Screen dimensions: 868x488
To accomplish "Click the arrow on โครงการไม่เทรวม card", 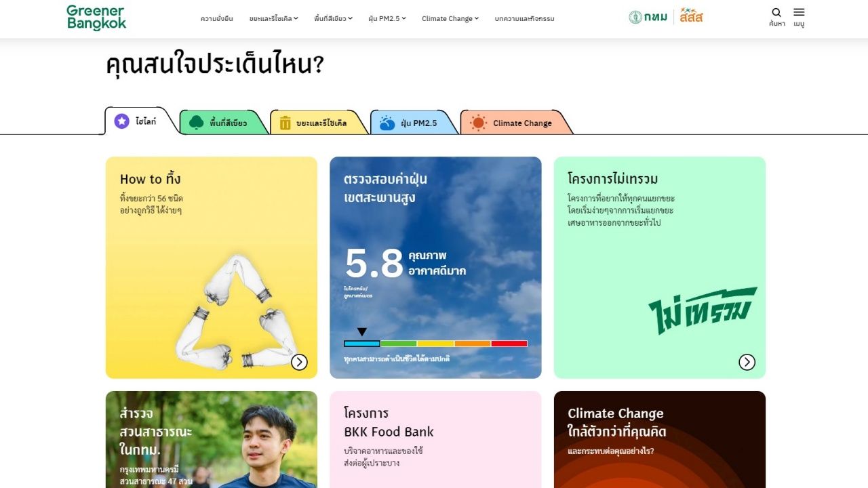I will [747, 362].
